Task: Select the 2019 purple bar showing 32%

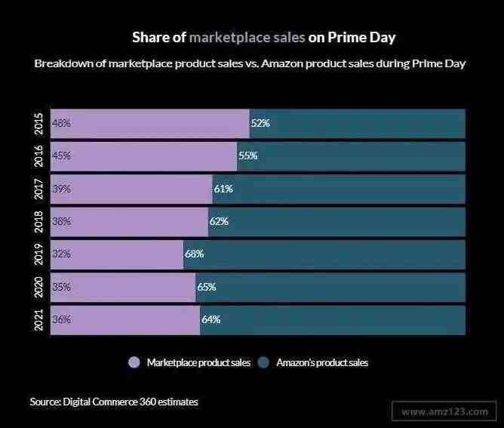Action: (116, 254)
